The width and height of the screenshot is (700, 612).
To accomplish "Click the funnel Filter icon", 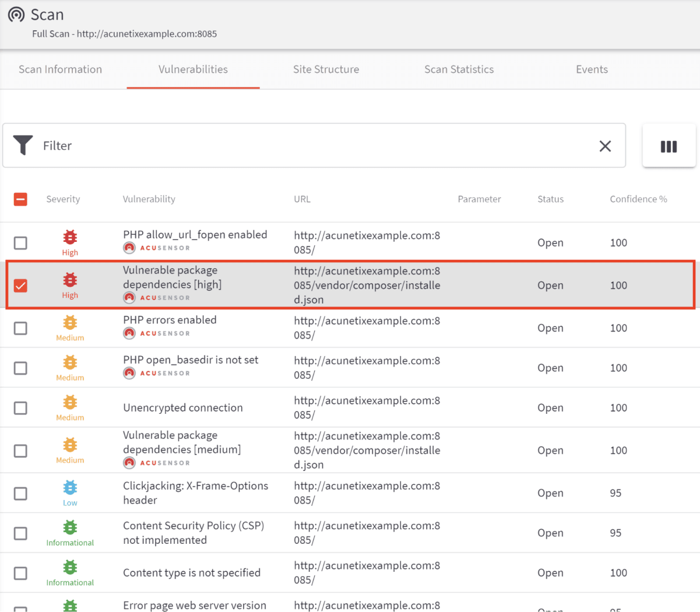I will pos(23,145).
